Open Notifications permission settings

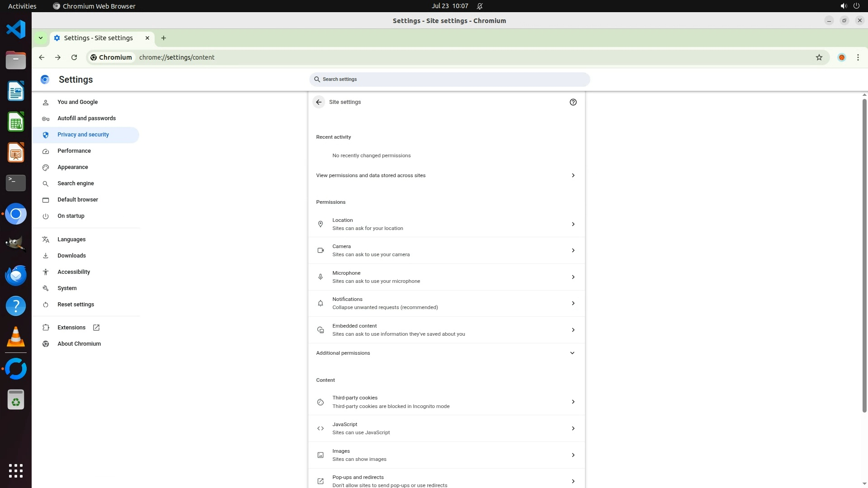[446, 303]
